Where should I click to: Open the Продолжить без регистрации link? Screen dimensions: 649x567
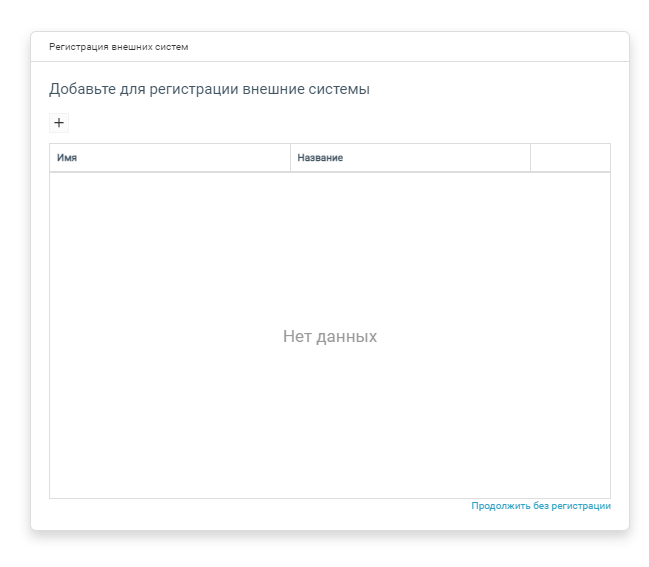click(541, 506)
